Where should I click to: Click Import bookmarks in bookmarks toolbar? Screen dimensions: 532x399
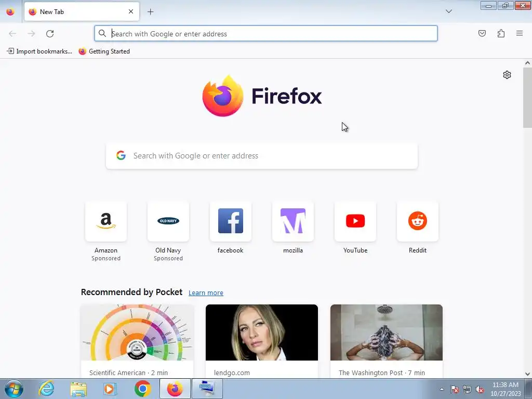pos(39,51)
